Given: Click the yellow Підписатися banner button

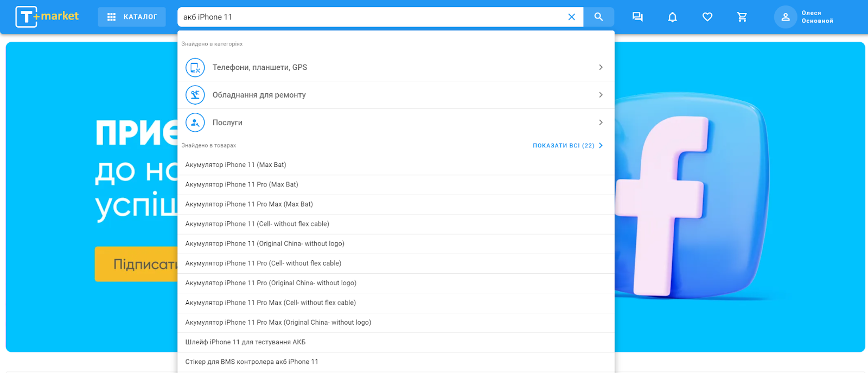Looking at the screenshot, I should click(136, 264).
